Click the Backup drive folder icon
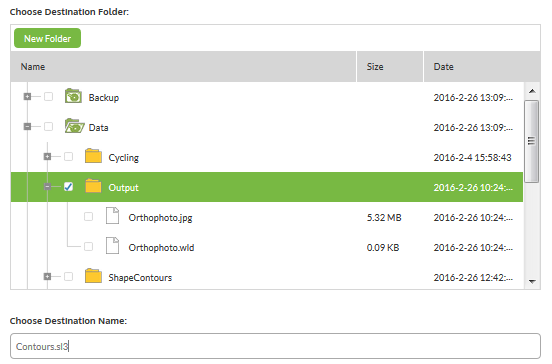Viewport: 552px width, 364px height. [73, 96]
